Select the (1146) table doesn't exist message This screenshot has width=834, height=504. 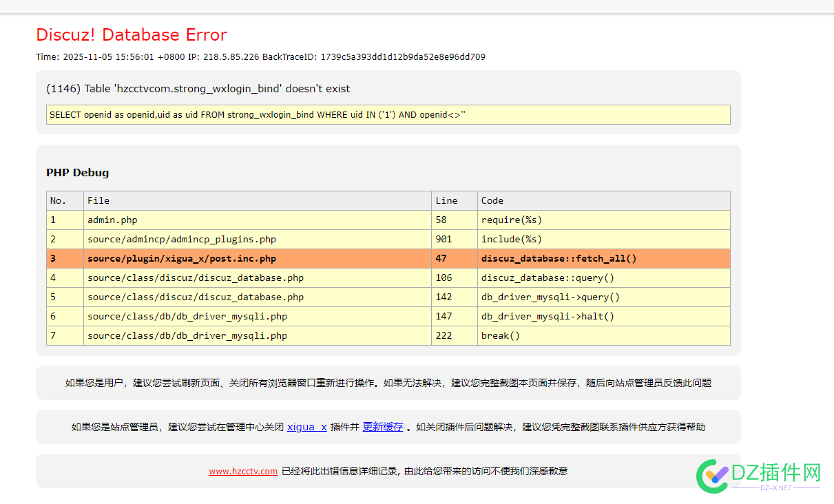pos(198,89)
